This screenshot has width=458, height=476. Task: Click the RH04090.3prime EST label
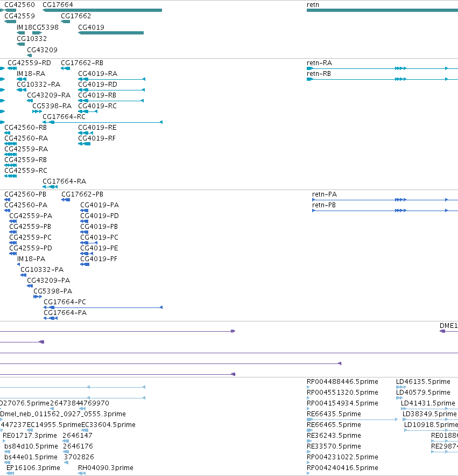[105, 468]
